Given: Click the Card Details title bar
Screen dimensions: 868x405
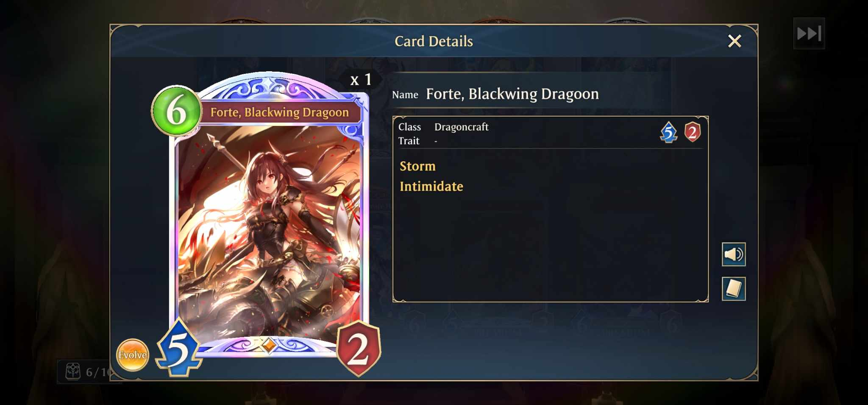Looking at the screenshot, I should [x=434, y=41].
